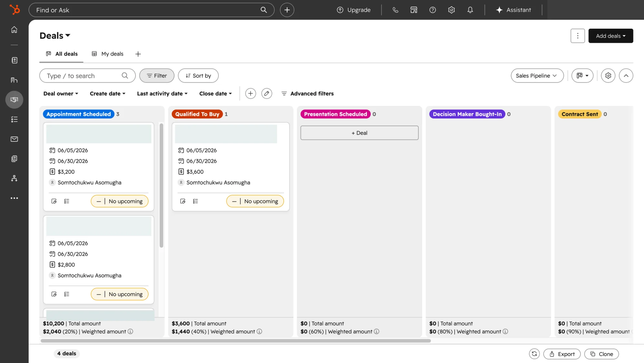Open the board view switcher dropdown
644x363 pixels.
(582, 76)
